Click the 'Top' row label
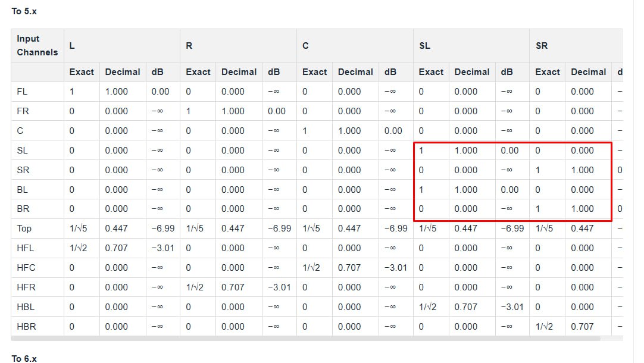644x363 pixels. [24, 229]
